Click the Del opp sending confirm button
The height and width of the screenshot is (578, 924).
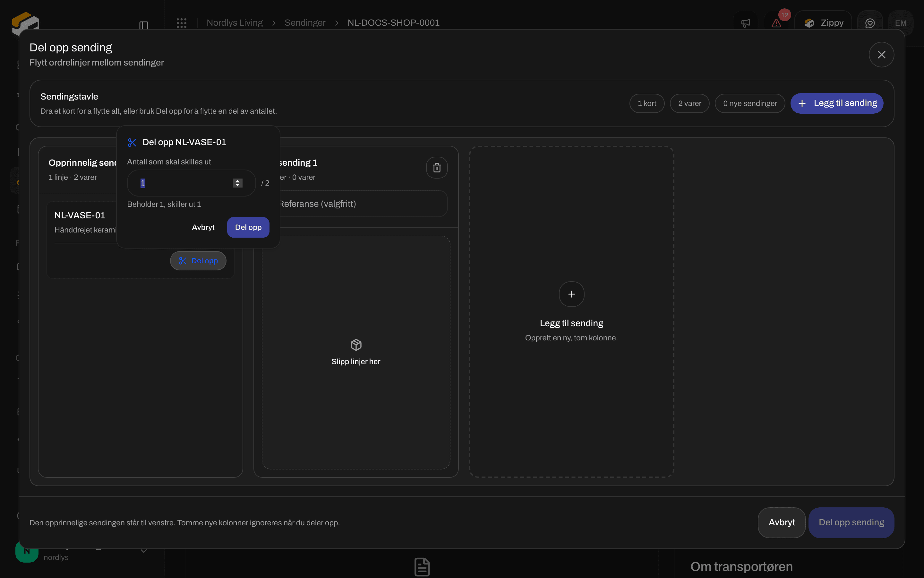click(x=851, y=522)
